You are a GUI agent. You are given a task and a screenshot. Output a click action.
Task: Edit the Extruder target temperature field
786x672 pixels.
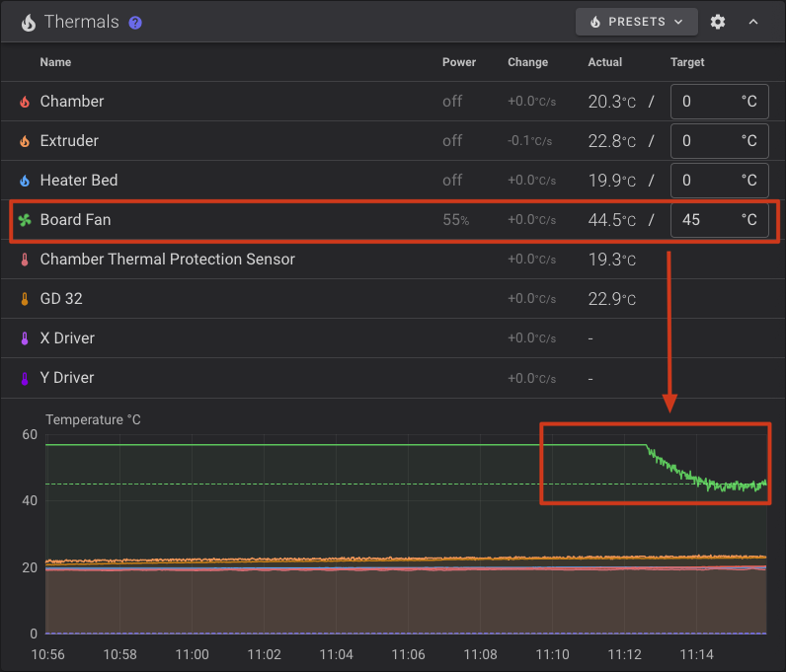(706, 141)
